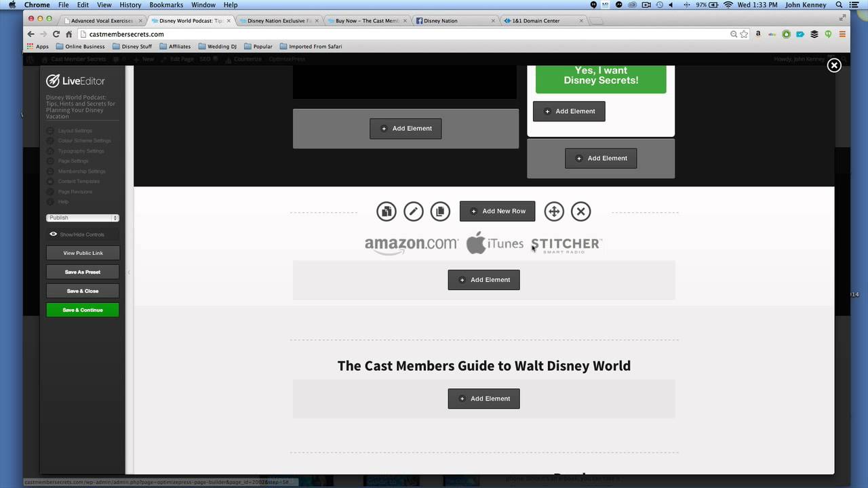Image resolution: width=868 pixels, height=488 pixels.
Task: Open the Wedding DJ bookmarks folder
Action: pyautogui.click(x=217, y=47)
